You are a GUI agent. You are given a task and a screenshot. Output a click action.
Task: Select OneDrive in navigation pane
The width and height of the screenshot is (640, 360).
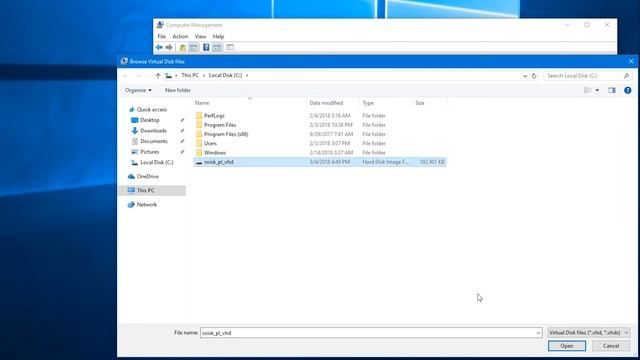click(x=143, y=176)
